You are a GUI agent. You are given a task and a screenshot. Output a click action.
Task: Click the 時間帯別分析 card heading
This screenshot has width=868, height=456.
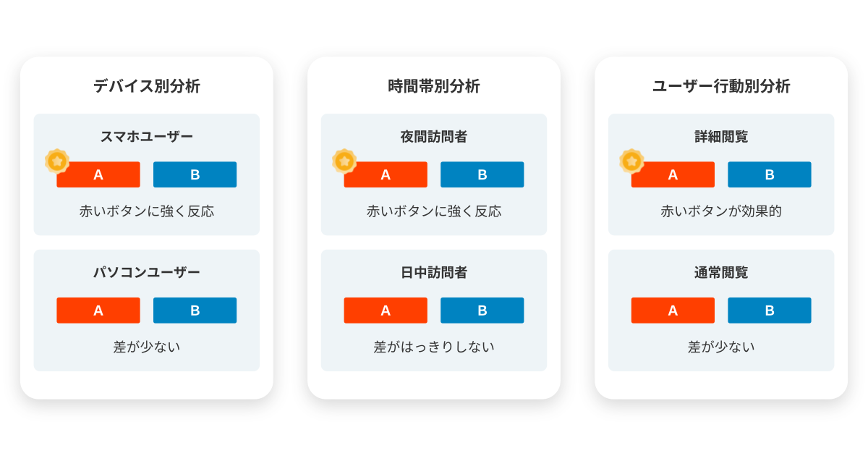[x=434, y=86]
